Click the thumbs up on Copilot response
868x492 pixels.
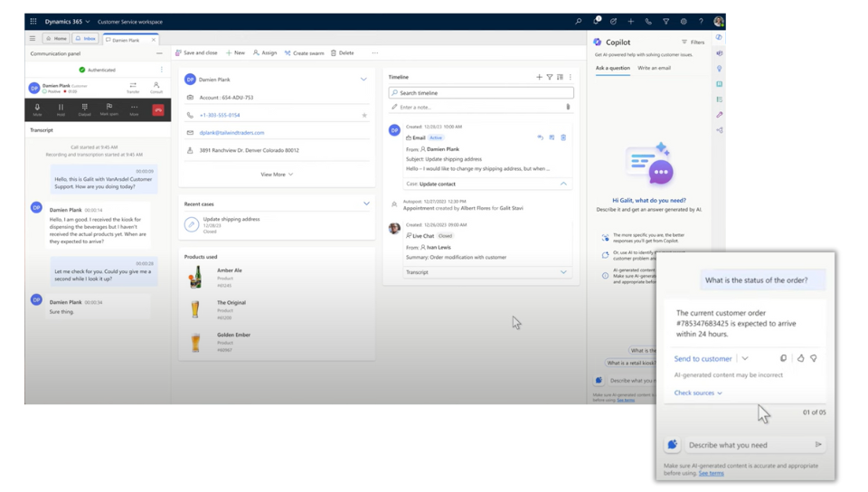tap(801, 358)
